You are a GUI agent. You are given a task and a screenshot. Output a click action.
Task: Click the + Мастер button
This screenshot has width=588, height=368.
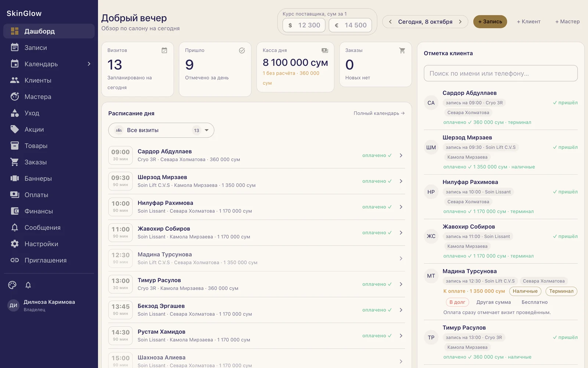(x=567, y=22)
